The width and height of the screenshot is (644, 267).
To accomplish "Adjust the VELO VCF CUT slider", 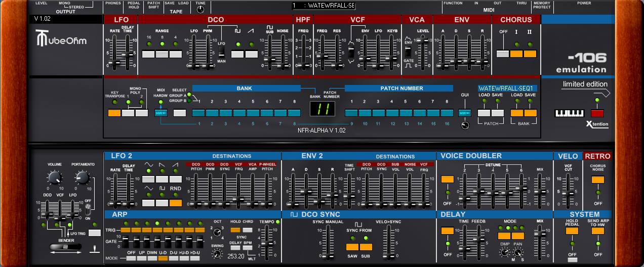I will point(569,192).
